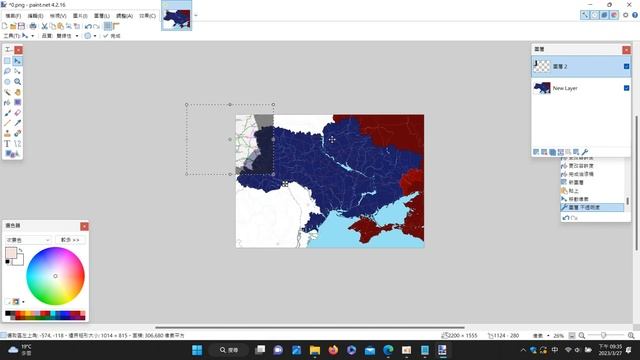Image resolution: width=640 pixels, height=360 pixels.
Task: Open the help question mark icon
Action: pyautogui.click(x=635, y=15)
